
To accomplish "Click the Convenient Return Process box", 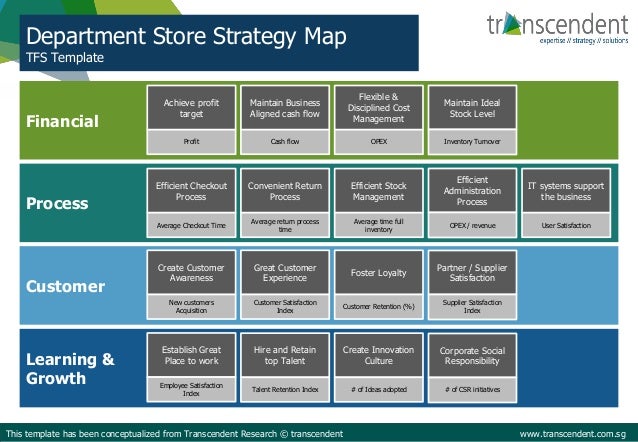I will [285, 191].
